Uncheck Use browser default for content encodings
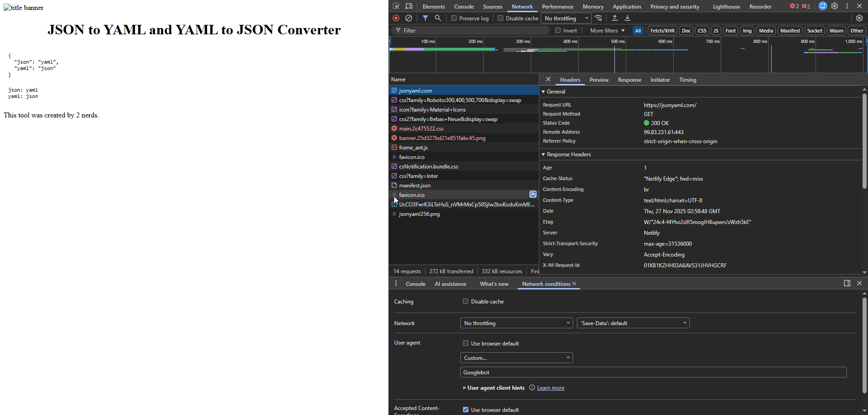The height and width of the screenshot is (415, 868). coord(466,410)
